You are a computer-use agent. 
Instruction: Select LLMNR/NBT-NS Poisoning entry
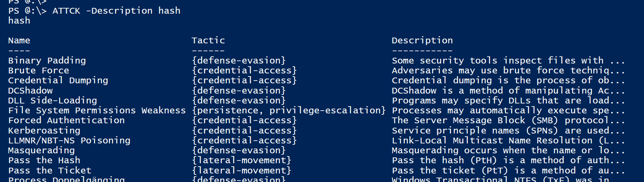coord(69,141)
